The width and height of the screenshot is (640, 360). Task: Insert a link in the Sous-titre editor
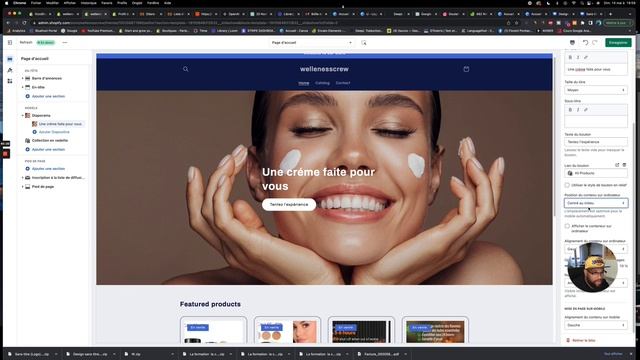586,110
